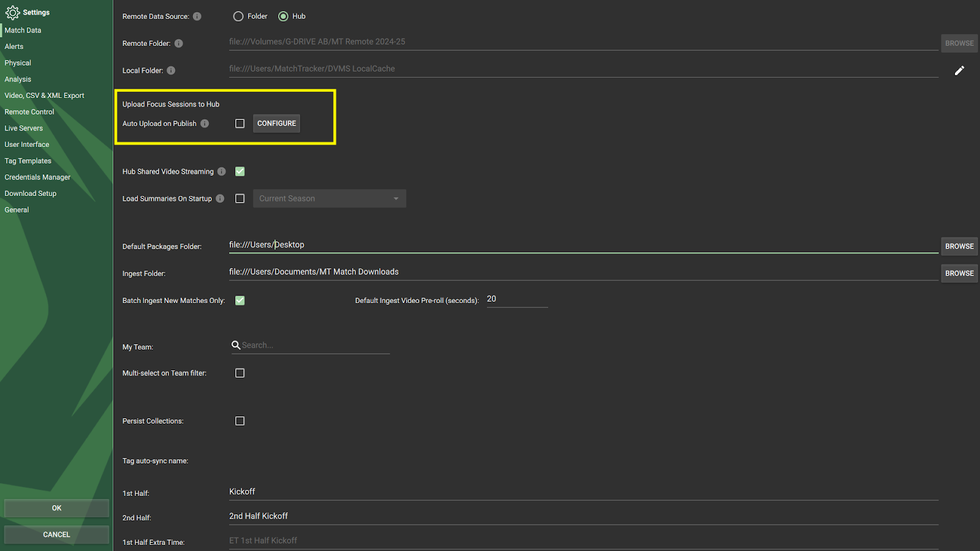
Task: Open the info tooltip next to Remote Data Source
Action: [197, 17]
